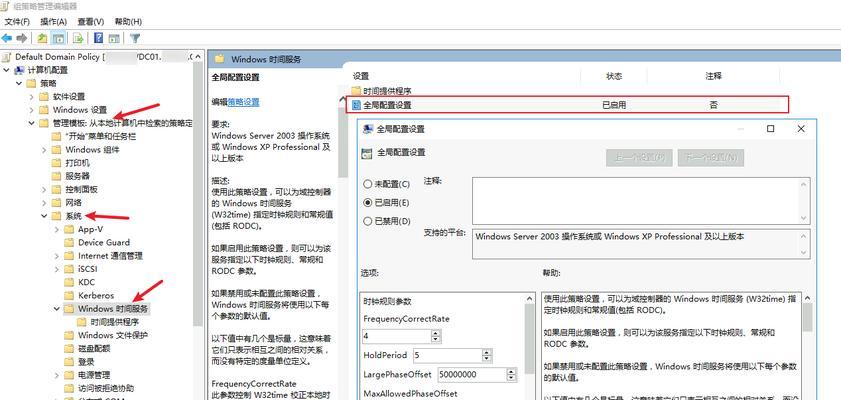
Task: Expand the Internet 通信管理 tree node
Action: pos(57,256)
